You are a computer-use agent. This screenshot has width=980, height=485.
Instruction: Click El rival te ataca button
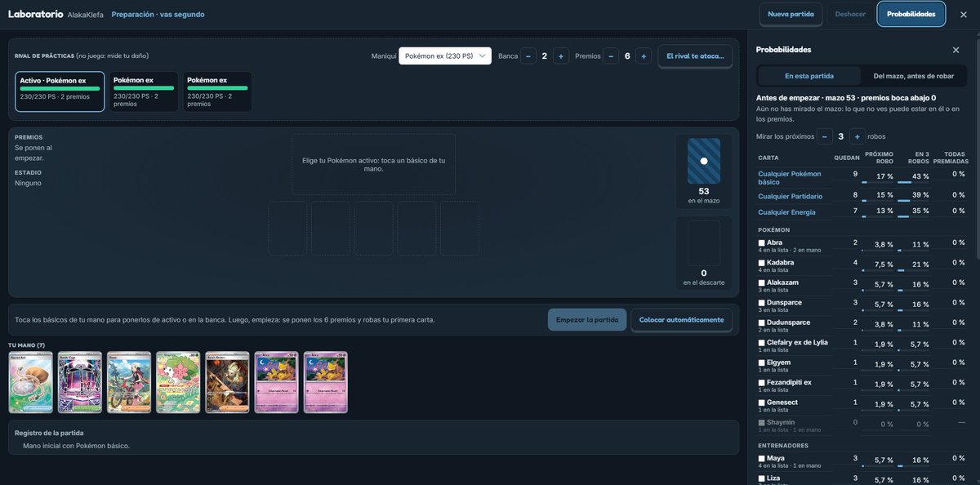pyautogui.click(x=695, y=56)
